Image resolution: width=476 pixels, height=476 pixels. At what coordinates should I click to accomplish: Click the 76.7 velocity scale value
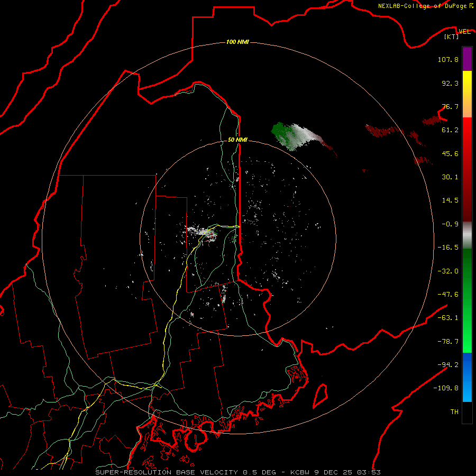point(450,106)
